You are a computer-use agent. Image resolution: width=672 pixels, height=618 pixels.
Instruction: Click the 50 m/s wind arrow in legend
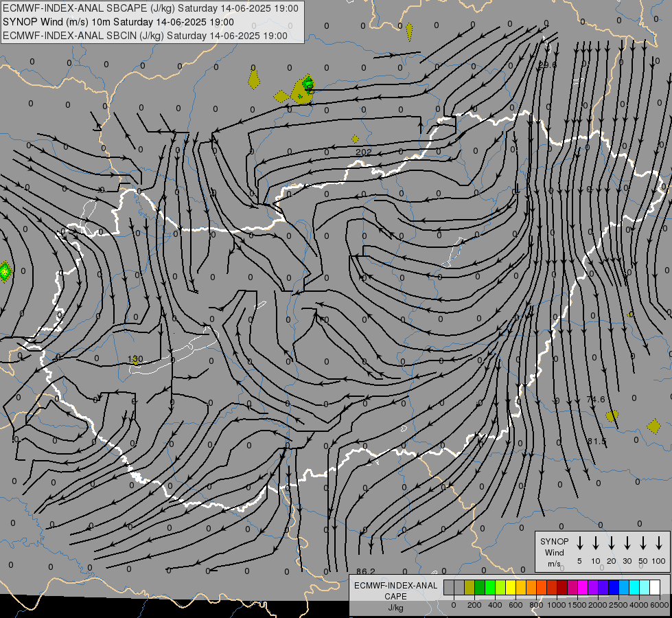pos(643,543)
